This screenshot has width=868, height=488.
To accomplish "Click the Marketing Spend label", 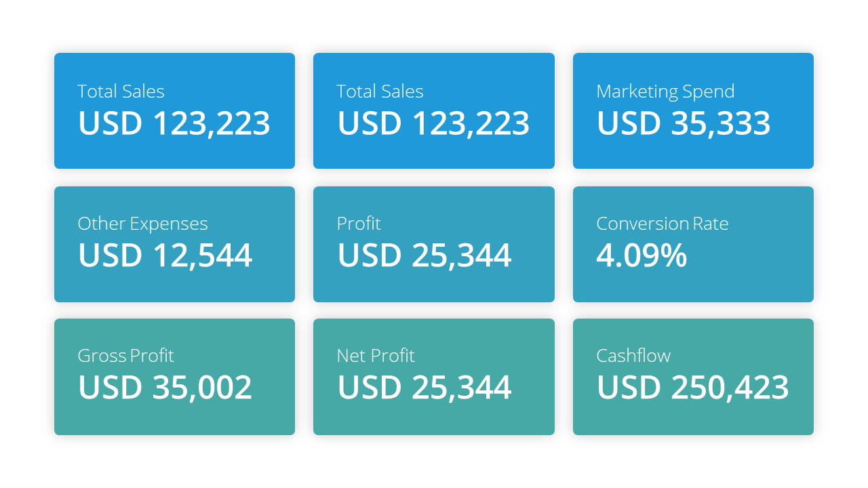I will point(665,91).
